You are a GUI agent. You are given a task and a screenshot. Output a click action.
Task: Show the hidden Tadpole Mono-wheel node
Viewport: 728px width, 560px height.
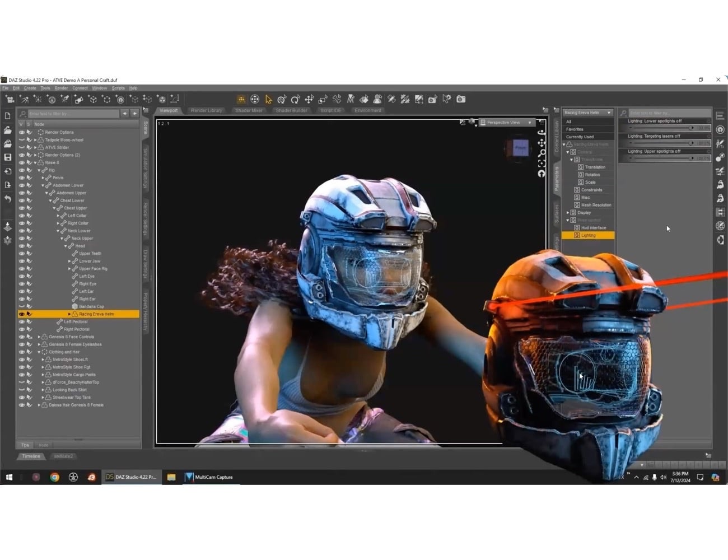point(22,140)
